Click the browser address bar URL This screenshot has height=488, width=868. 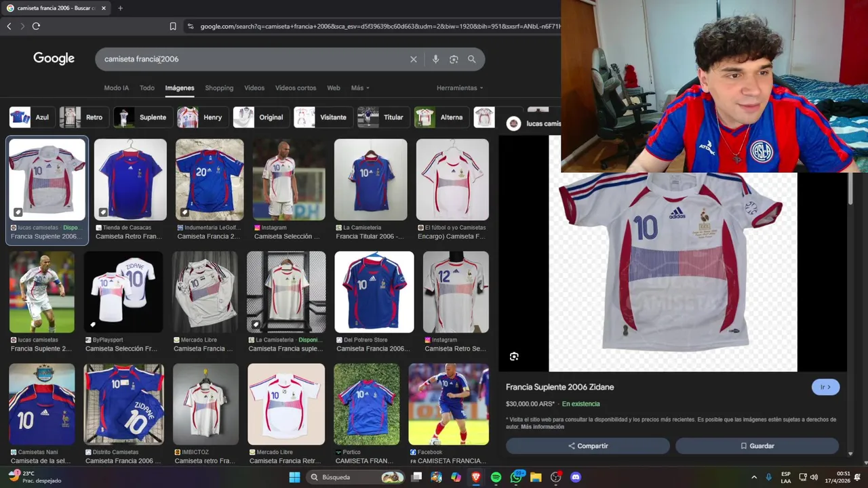pyautogui.click(x=380, y=26)
